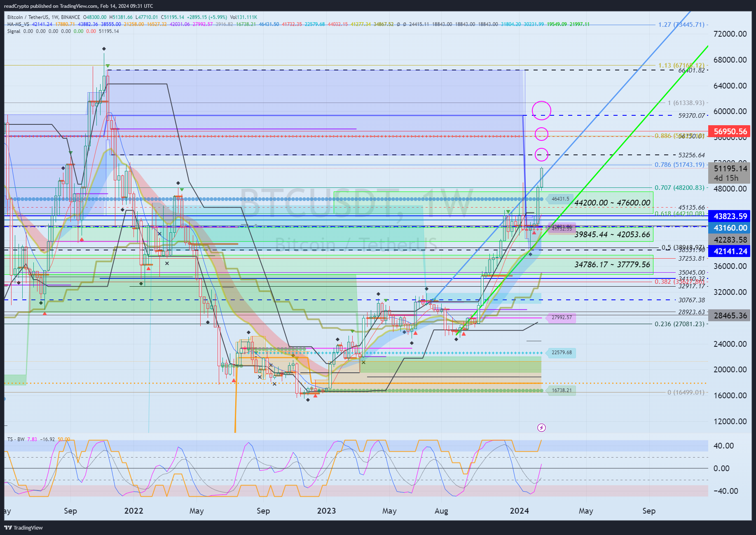
Task: Click the 0 (16499.01) Fibonacci label
Action: [686, 392]
